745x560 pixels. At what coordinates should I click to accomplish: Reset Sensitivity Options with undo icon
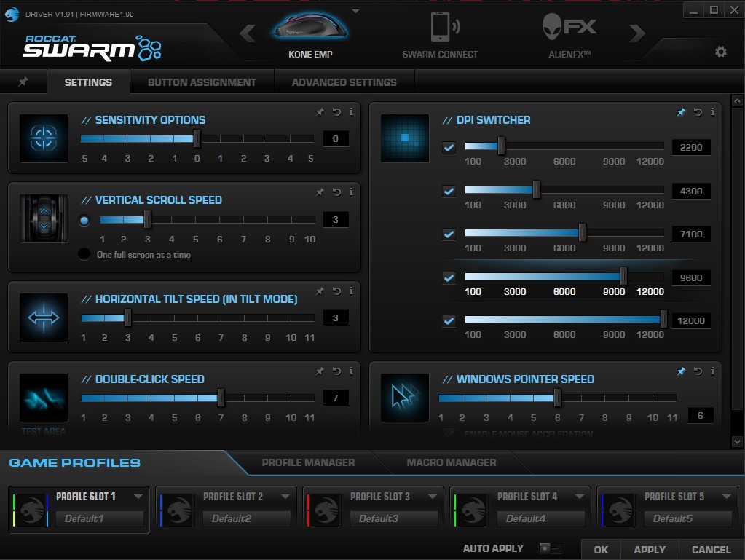pos(336,112)
